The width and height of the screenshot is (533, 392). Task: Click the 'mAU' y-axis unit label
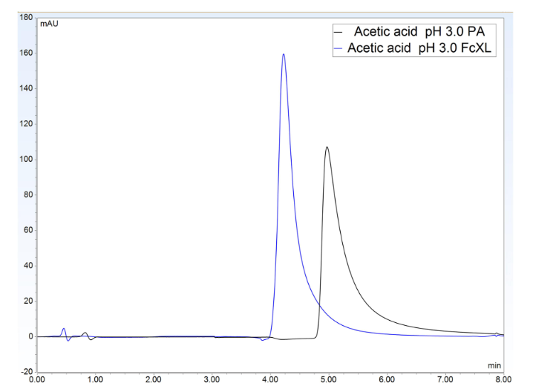[49, 24]
